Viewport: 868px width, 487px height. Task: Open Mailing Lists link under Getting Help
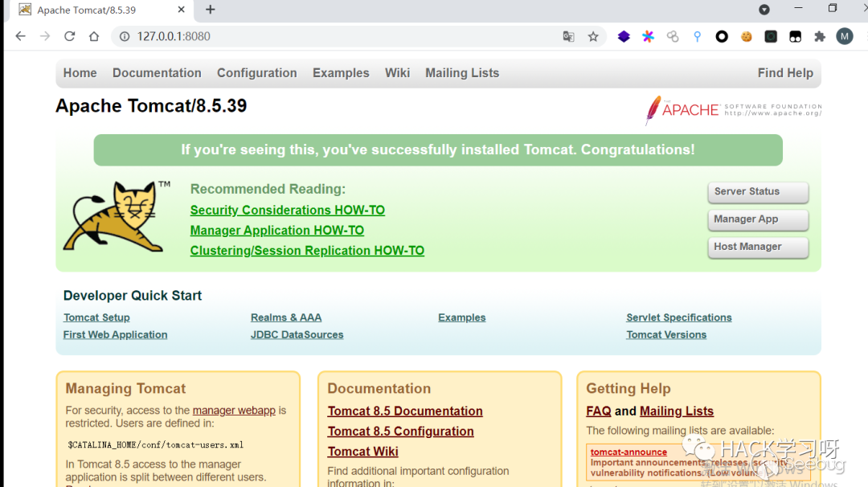pyautogui.click(x=677, y=411)
